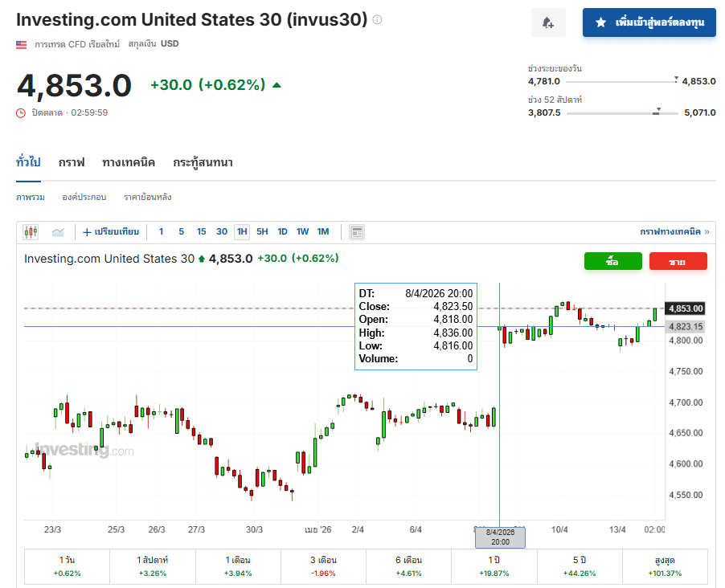Click the 6 เดือน performance cell
725x588 pixels.
[409, 567]
